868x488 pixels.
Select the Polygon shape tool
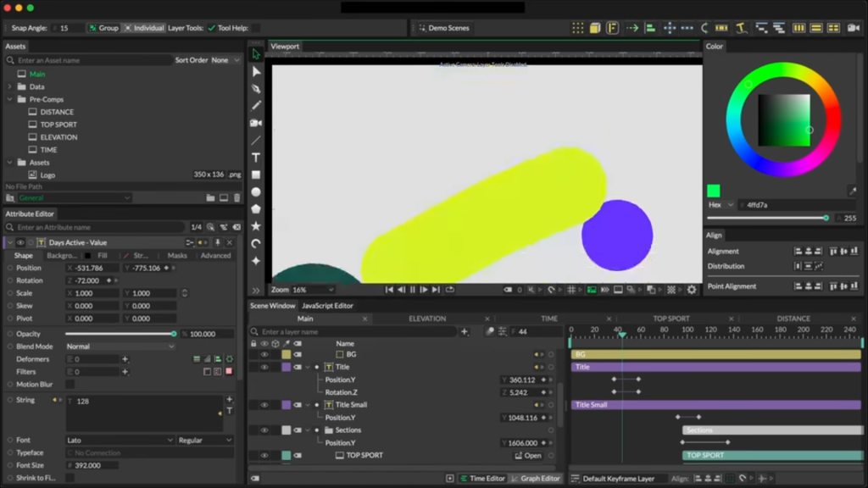click(256, 209)
